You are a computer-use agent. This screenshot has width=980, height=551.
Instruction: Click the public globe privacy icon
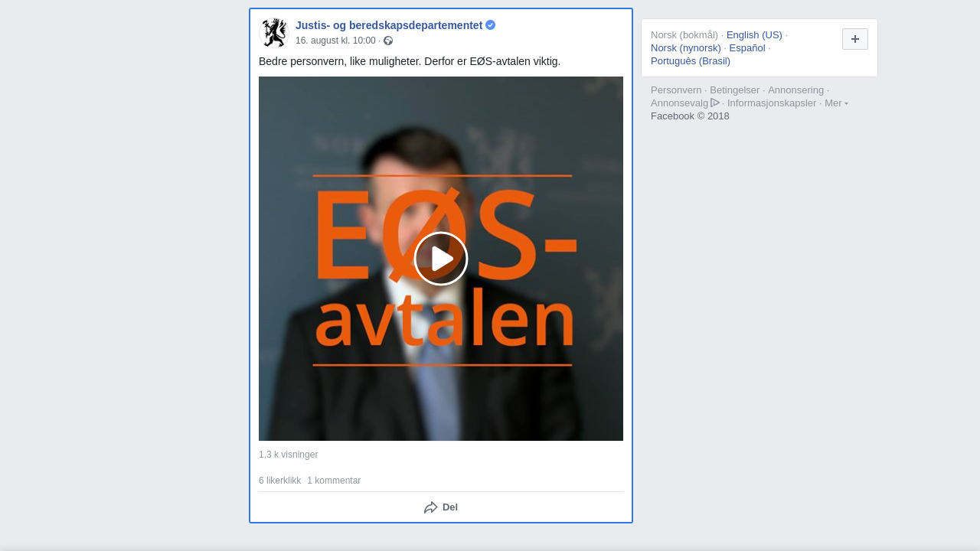(388, 41)
